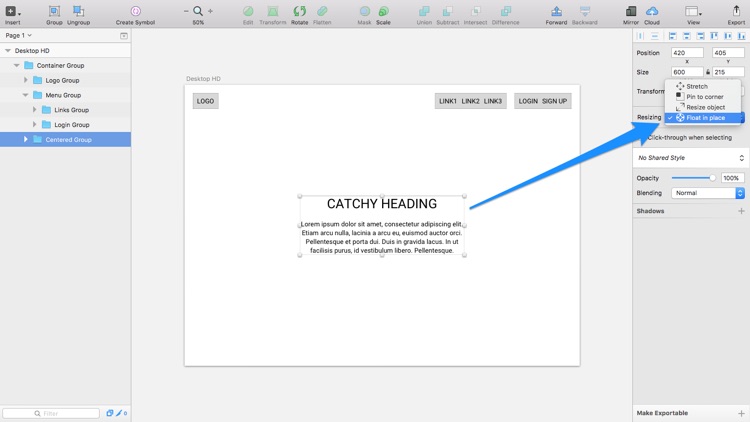Choose Pin to corner resizing option
Screen dimensions: 750x422
click(x=704, y=97)
